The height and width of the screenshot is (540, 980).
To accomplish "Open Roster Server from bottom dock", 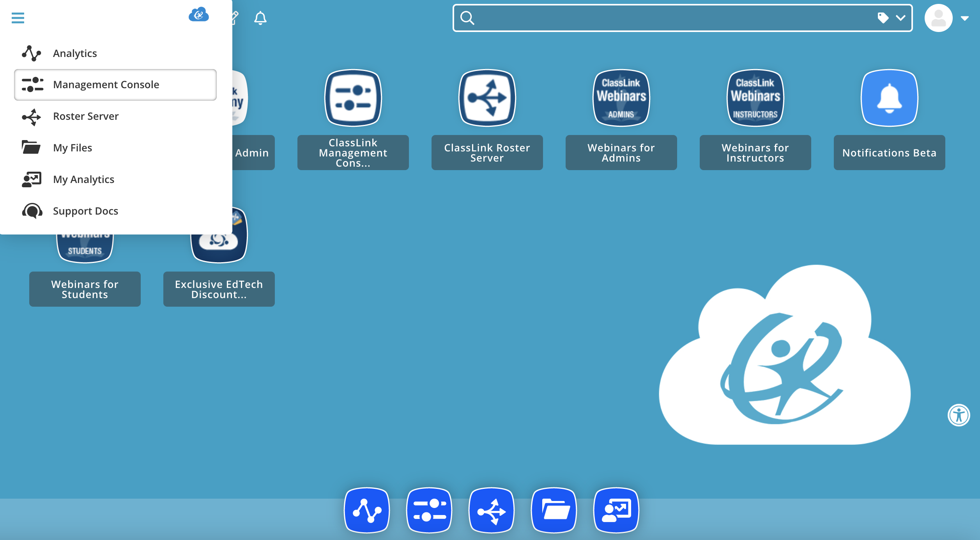I will [x=492, y=510].
